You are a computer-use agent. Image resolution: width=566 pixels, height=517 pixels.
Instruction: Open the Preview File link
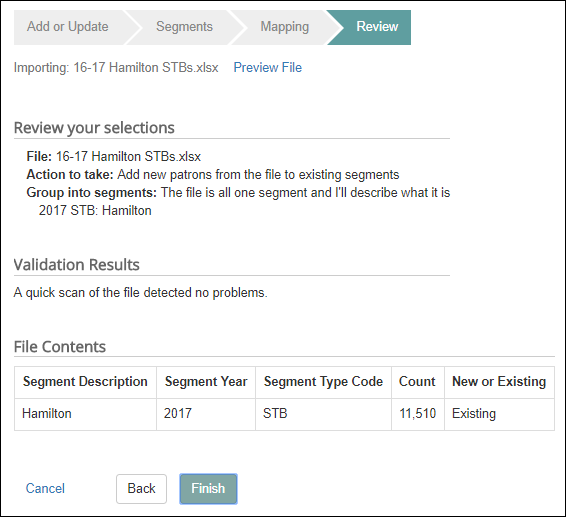(267, 68)
